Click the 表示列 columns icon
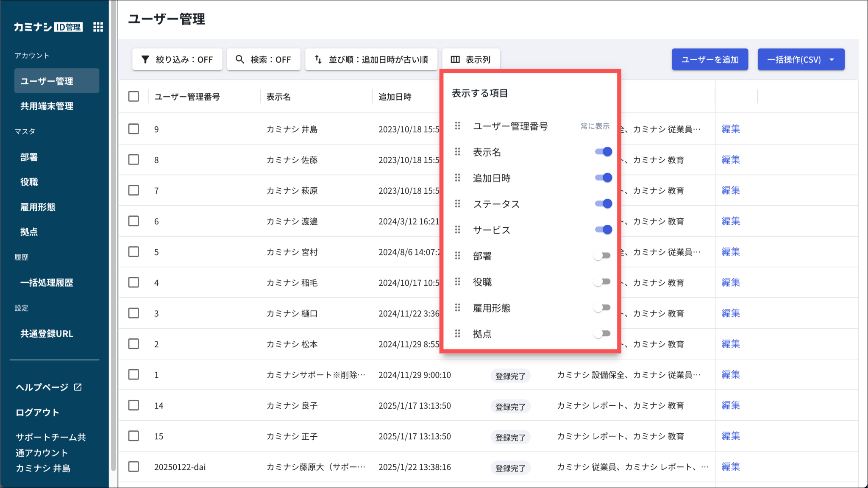 [x=455, y=59]
